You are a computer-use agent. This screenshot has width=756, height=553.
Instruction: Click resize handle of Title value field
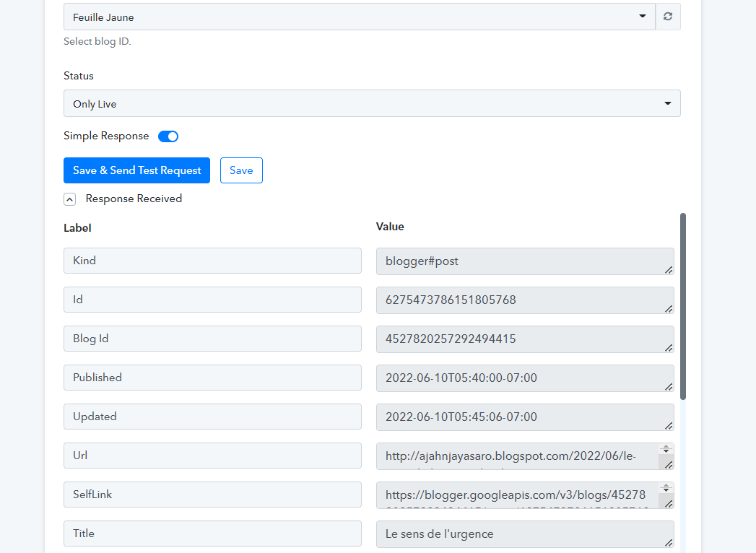pyautogui.click(x=669, y=543)
